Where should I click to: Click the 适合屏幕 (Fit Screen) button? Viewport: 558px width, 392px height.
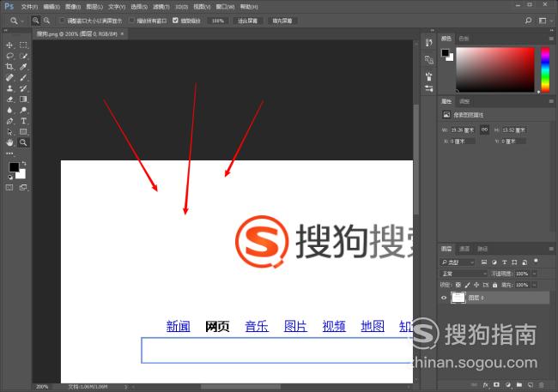(x=247, y=21)
